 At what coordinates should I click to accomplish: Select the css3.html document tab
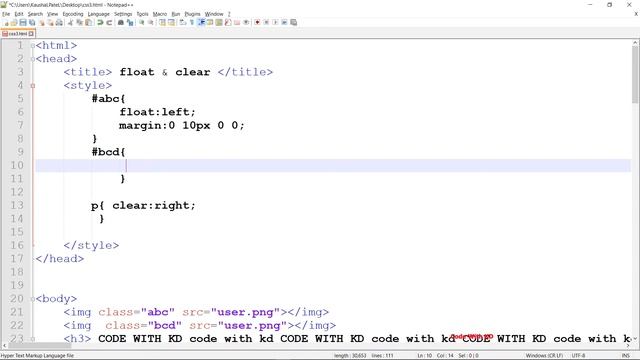(x=18, y=33)
